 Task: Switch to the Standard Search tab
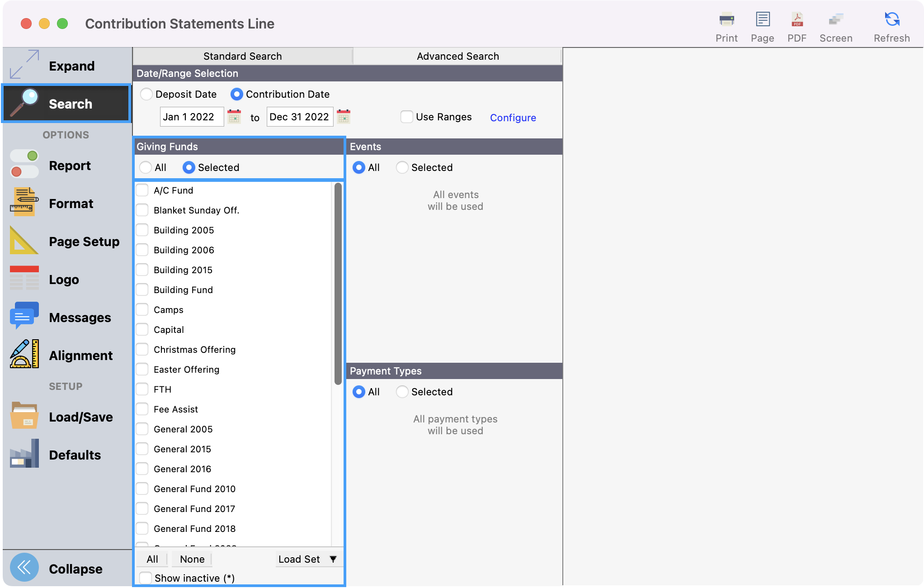click(242, 56)
